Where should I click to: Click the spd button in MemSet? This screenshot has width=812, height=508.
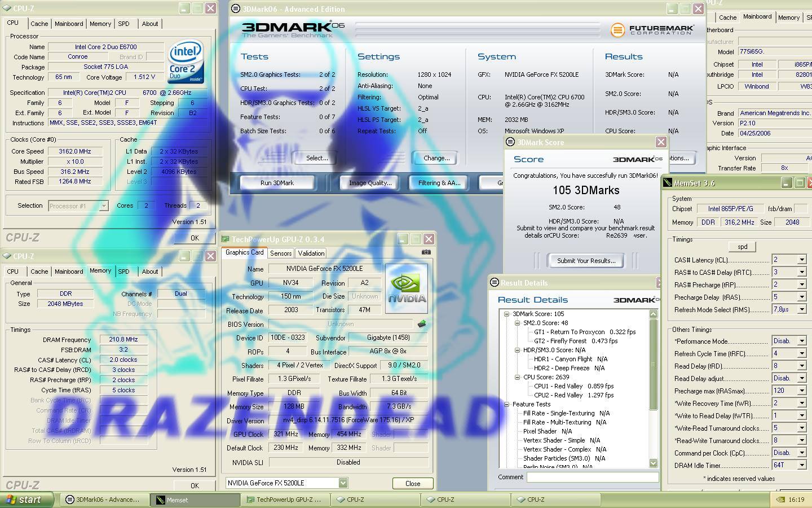coord(743,247)
